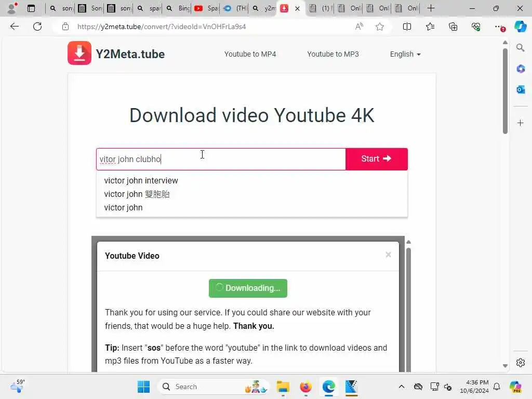Open the weather widget showing 59°
Image resolution: width=532 pixels, height=399 pixels.
point(17,386)
